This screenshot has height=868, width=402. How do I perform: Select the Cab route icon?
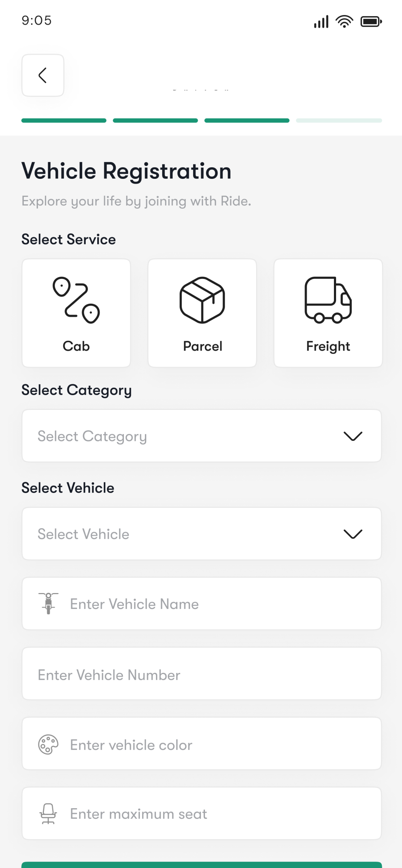tap(76, 300)
